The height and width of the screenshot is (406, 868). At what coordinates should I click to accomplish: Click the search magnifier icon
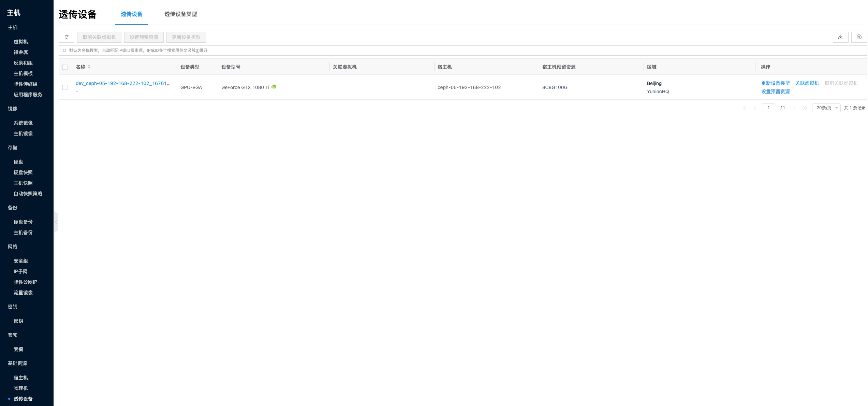(x=64, y=51)
